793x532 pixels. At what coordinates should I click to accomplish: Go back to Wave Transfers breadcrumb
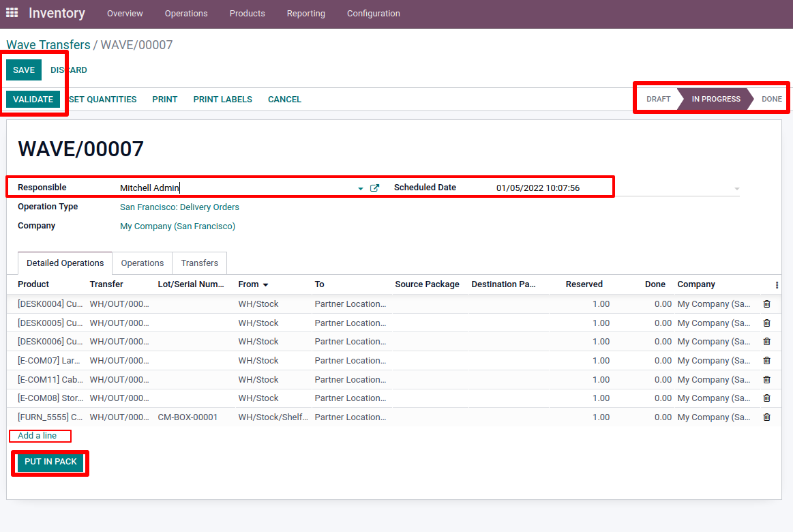pos(48,44)
